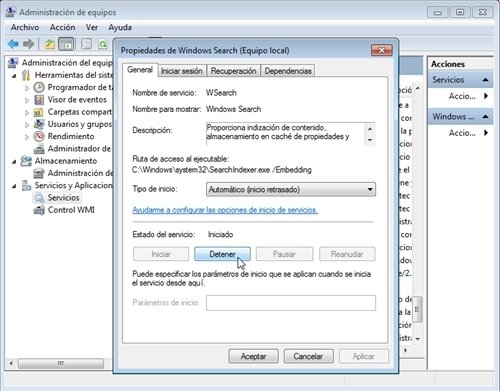Open the Ayuda menu
Image resolution: width=500 pixels, height=391 pixels.
point(120,27)
